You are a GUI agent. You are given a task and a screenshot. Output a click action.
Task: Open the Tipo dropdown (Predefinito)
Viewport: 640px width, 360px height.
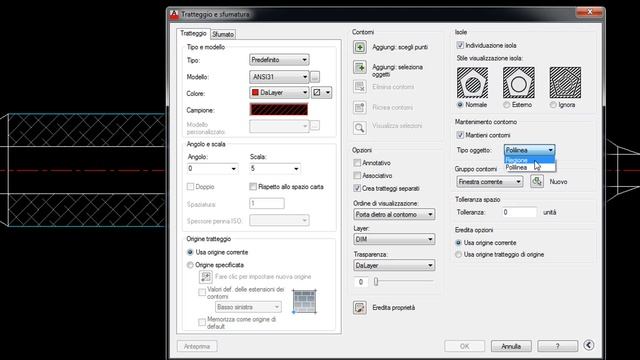[279, 60]
